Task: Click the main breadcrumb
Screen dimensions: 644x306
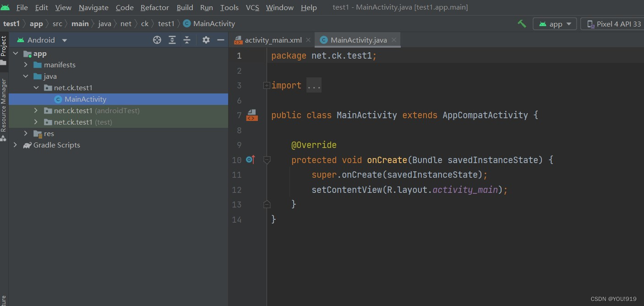Action: pos(80,23)
